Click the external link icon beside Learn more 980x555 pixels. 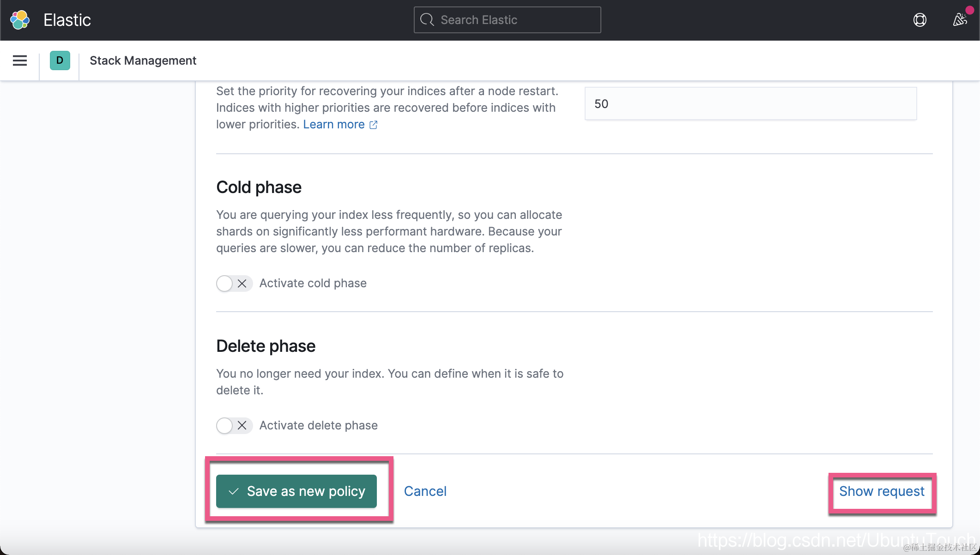pos(374,125)
